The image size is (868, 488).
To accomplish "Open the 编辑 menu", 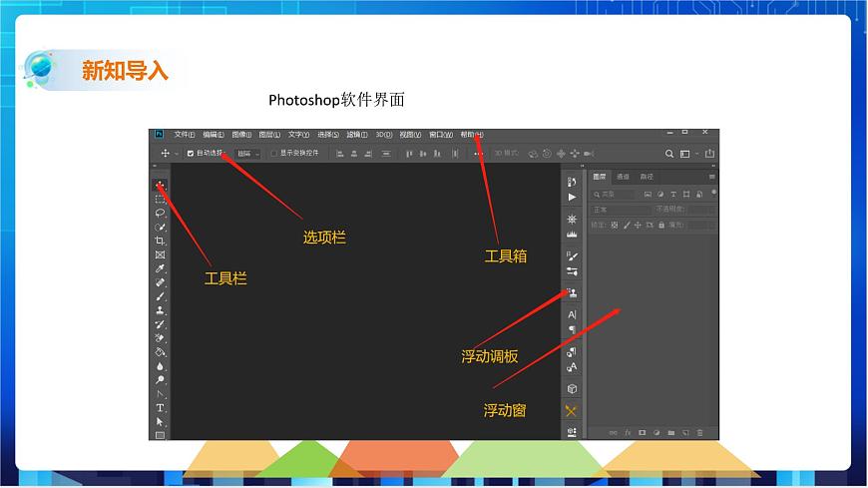I will tap(214, 135).
